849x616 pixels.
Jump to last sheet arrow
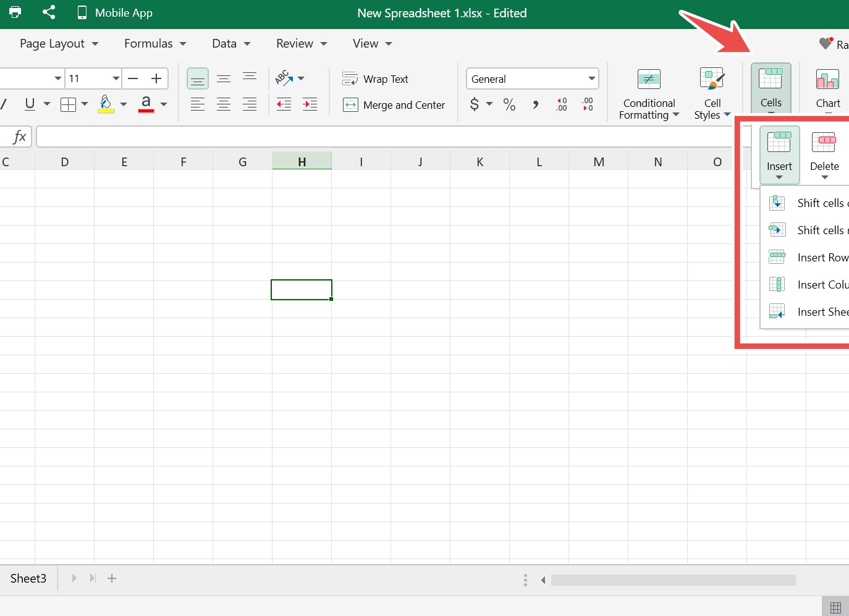93,578
